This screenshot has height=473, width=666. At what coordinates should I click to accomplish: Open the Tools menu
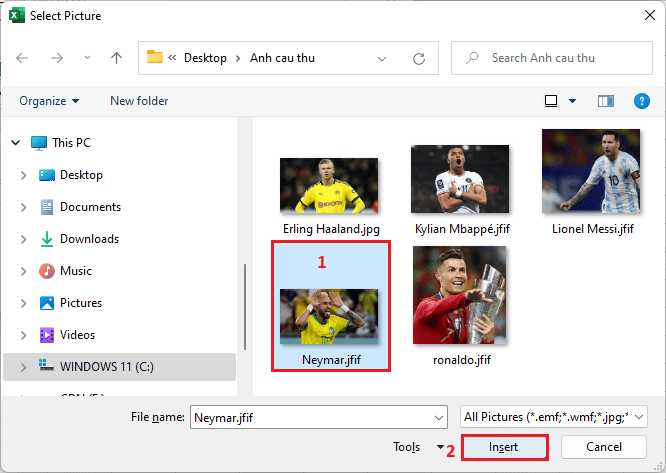[x=418, y=447]
